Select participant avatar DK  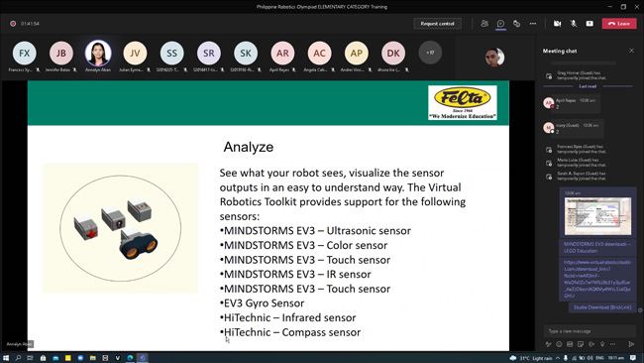tap(393, 53)
